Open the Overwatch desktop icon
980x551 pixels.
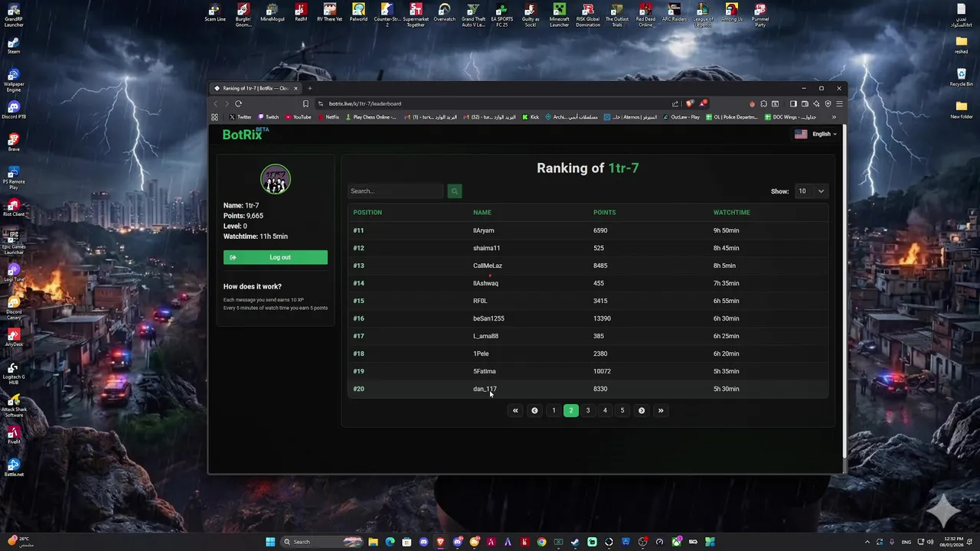(444, 13)
